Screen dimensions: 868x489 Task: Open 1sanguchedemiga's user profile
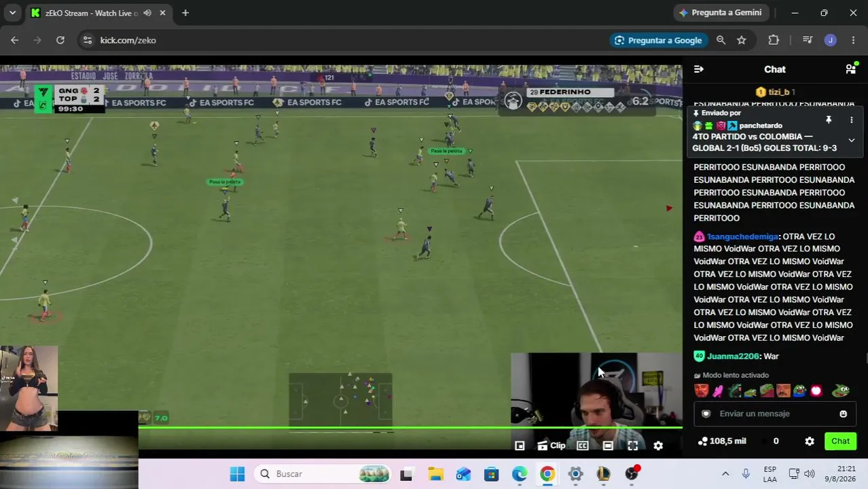[x=742, y=236]
